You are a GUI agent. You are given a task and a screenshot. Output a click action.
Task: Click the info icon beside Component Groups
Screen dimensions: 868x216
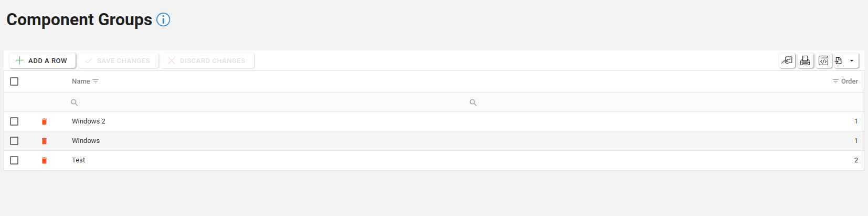pyautogui.click(x=163, y=20)
